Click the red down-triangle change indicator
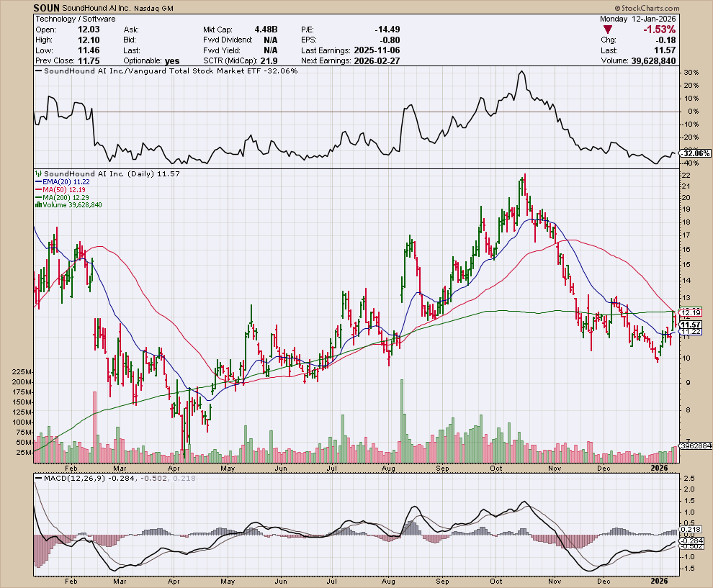The width and height of the screenshot is (713, 588). [608, 30]
